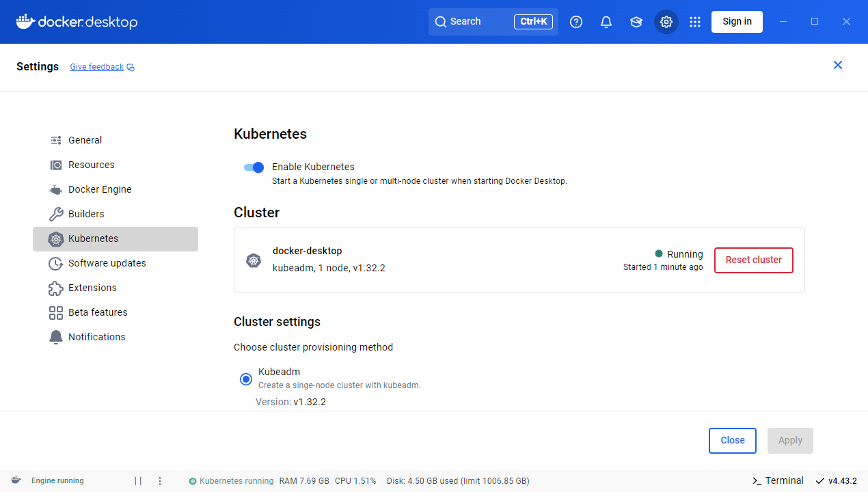Click the Ctrl+K shortcut badge
Viewport: 868px width, 492px height.
(x=533, y=22)
